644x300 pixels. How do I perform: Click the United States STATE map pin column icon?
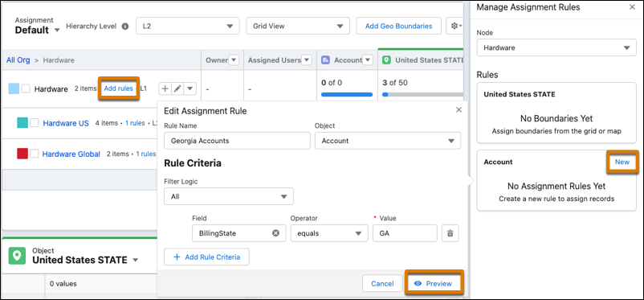coord(386,60)
